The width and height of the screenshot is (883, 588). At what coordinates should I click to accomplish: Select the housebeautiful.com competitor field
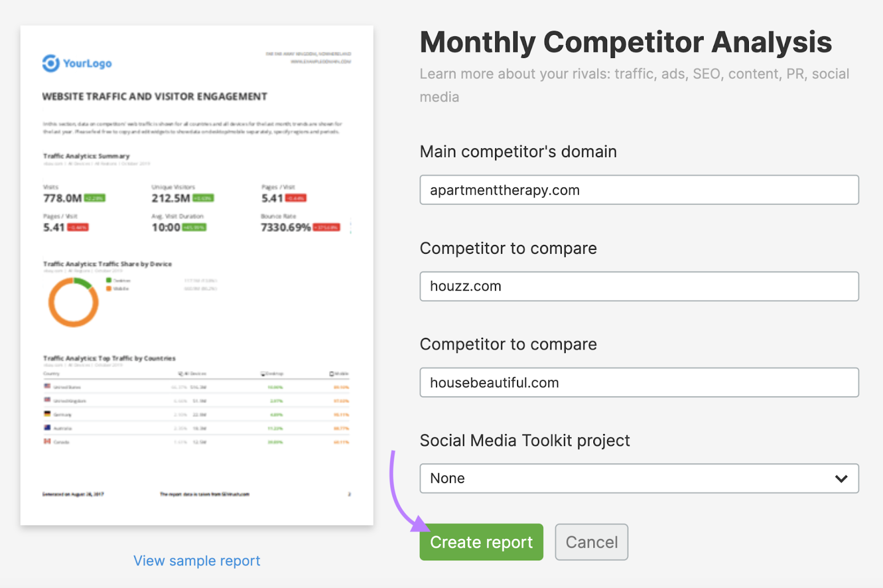click(639, 382)
